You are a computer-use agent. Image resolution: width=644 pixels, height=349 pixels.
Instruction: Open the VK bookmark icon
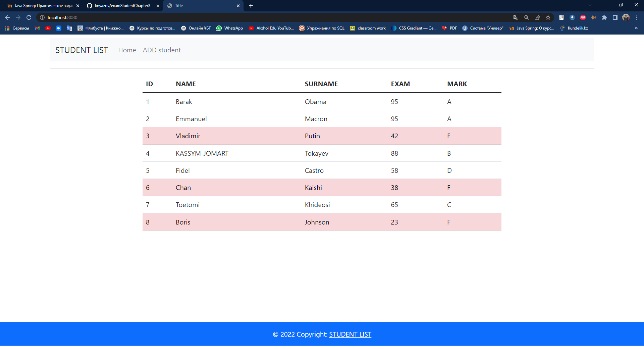click(59, 28)
